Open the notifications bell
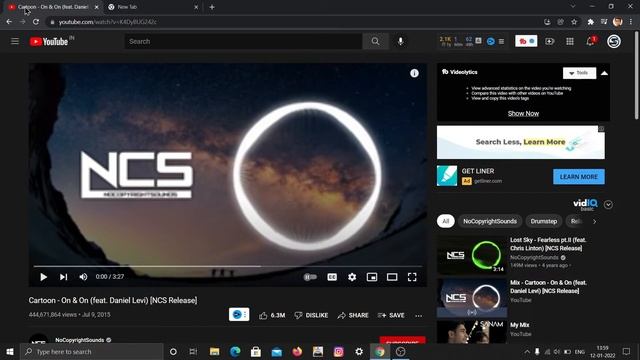640x360 pixels. pyautogui.click(x=590, y=41)
